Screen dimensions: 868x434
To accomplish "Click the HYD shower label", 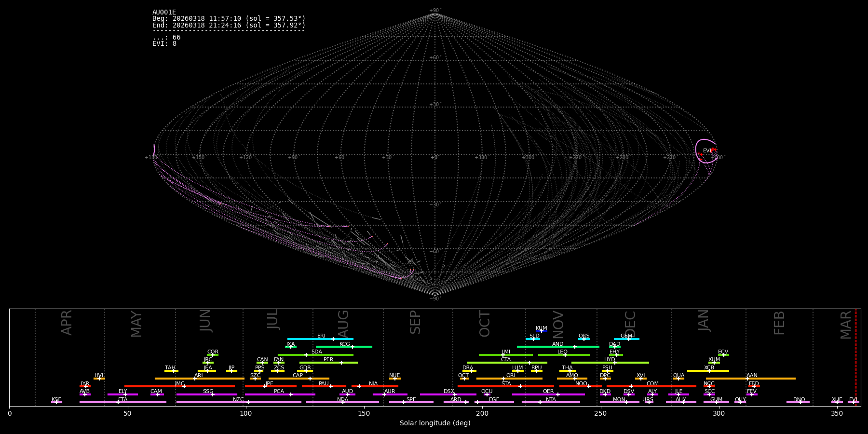I will click(610, 360).
